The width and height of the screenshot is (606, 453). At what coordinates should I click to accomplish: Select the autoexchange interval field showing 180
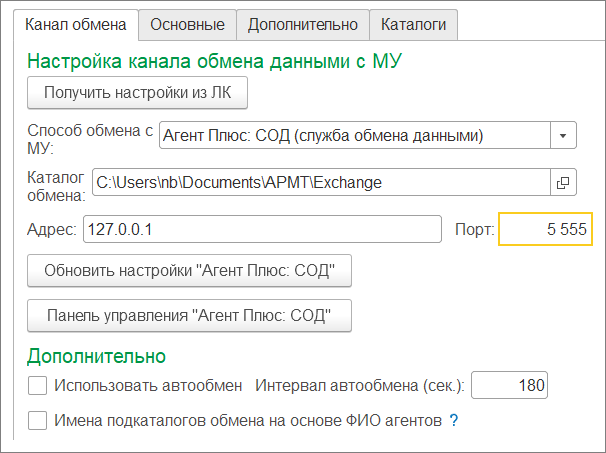tap(510, 385)
